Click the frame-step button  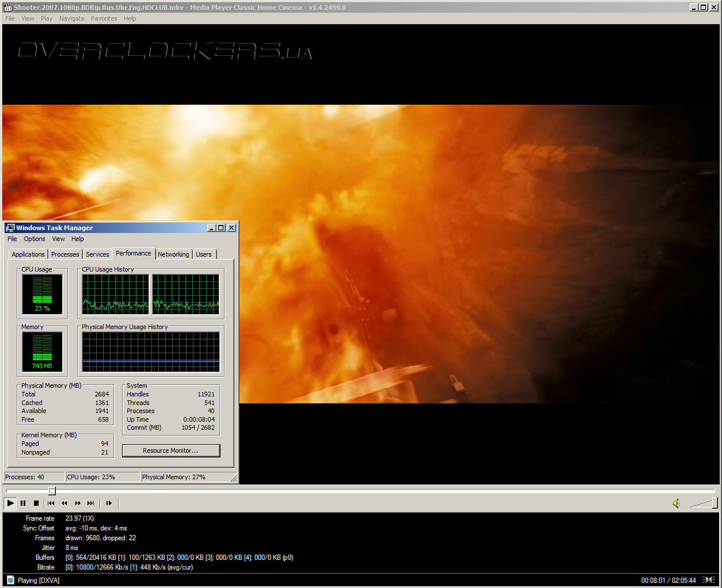click(109, 503)
